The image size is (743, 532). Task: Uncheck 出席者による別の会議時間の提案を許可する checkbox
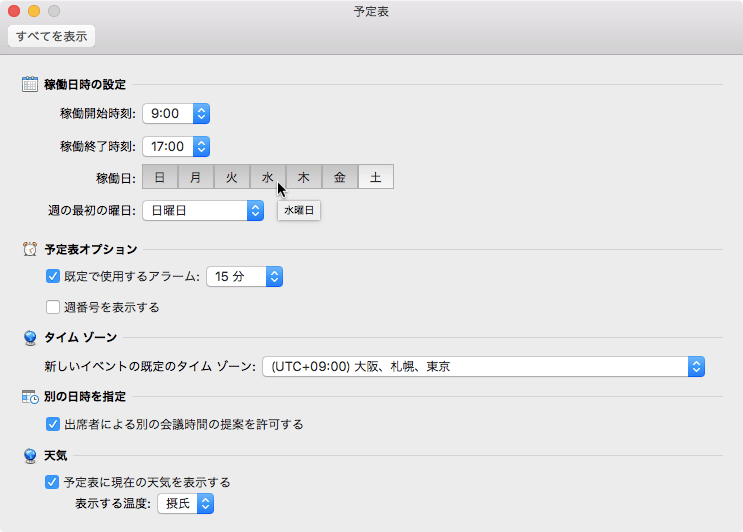coord(53,424)
